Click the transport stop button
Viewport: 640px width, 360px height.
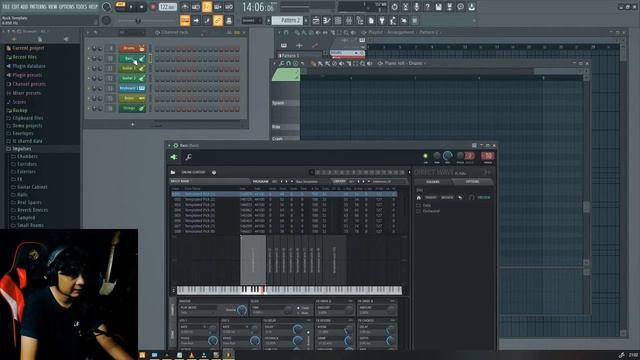pos(141,7)
